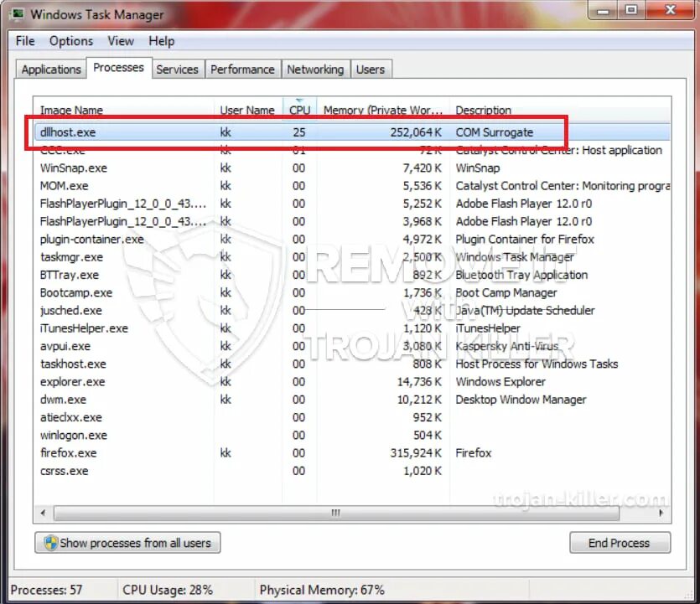Open the View menu
Screen dimensions: 700x604
coord(121,41)
